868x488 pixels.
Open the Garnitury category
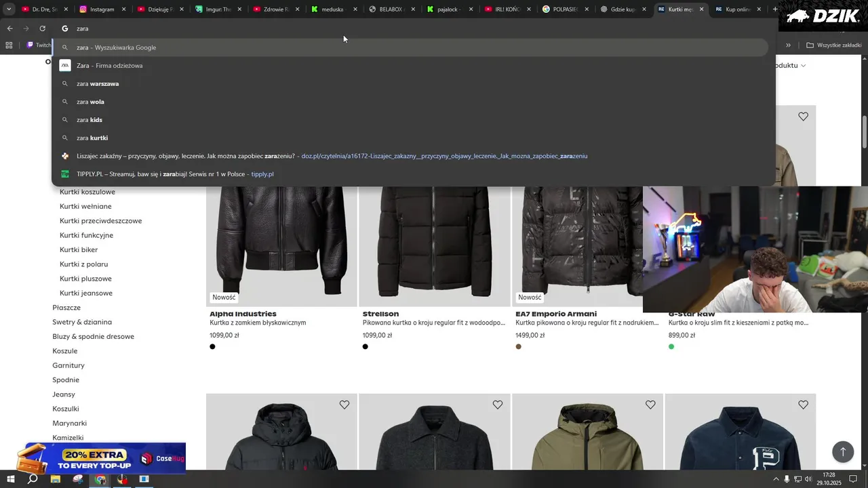tap(68, 365)
